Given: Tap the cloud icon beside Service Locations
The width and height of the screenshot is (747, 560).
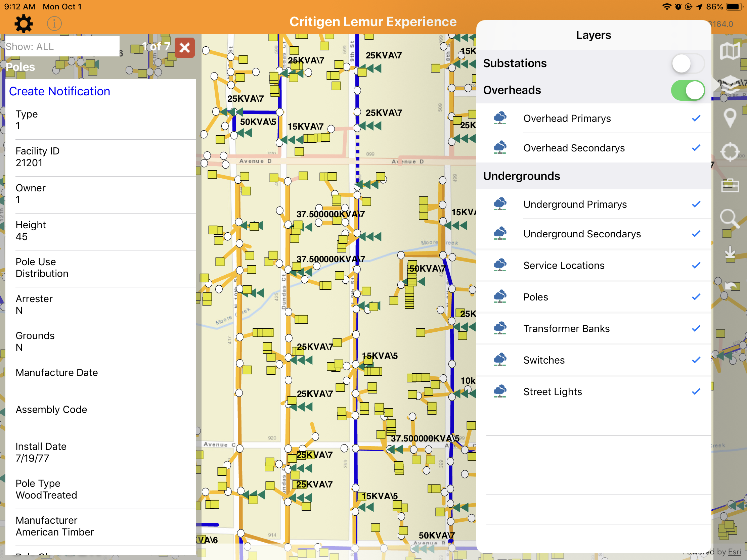Looking at the screenshot, I should [x=500, y=265].
